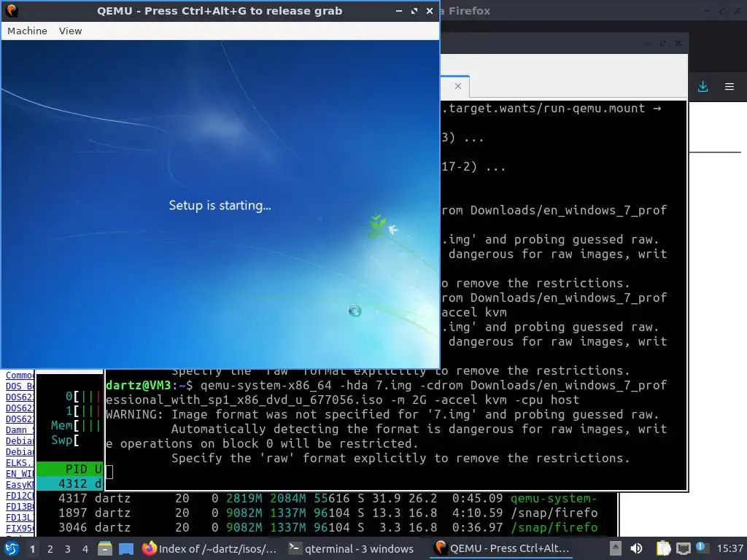Select htop row with PID 4312

pos(70,484)
